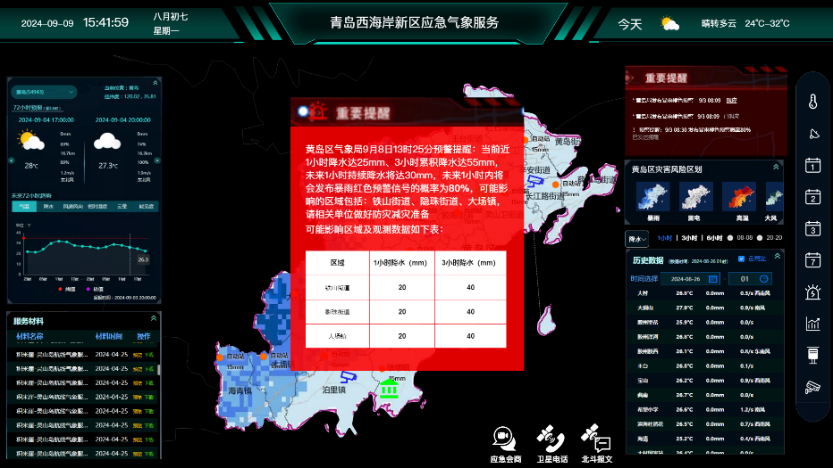
Task: Select the 1小时 time range option
Action: [x=664, y=238]
